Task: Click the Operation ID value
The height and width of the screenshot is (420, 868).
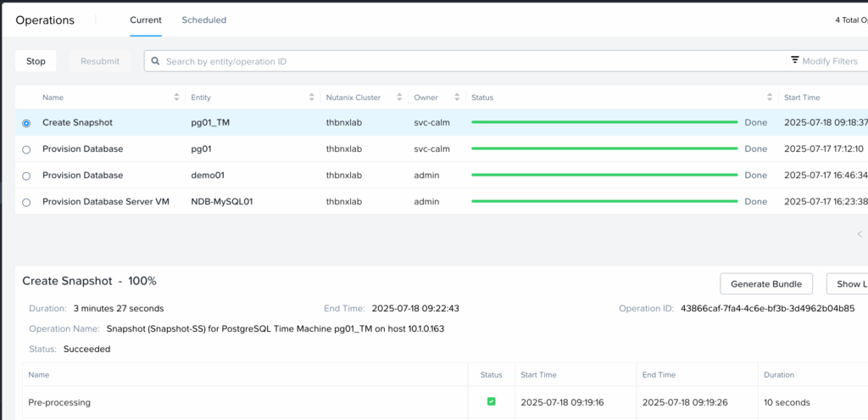Action: tap(768, 308)
